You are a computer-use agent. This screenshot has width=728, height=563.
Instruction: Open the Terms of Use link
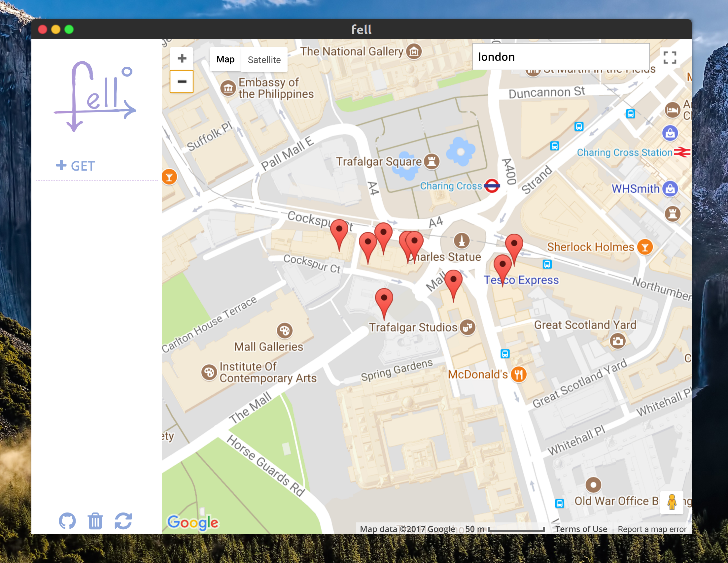(x=581, y=529)
